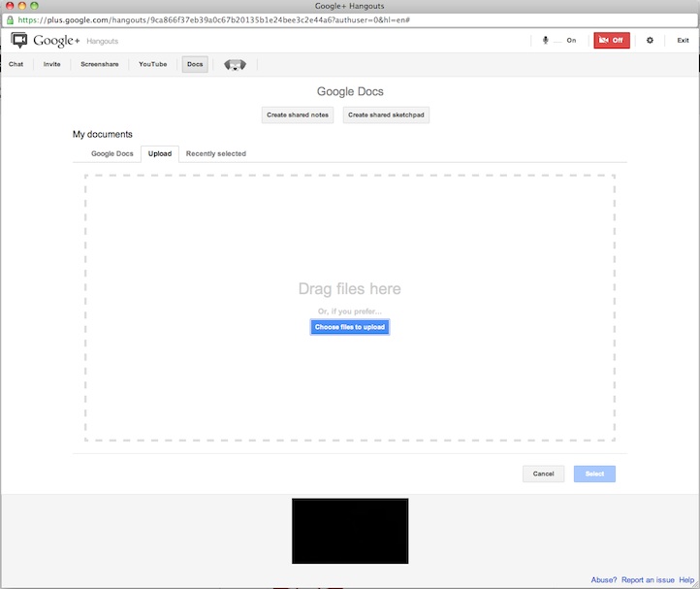Turn the camera back on with red Off button

click(611, 40)
